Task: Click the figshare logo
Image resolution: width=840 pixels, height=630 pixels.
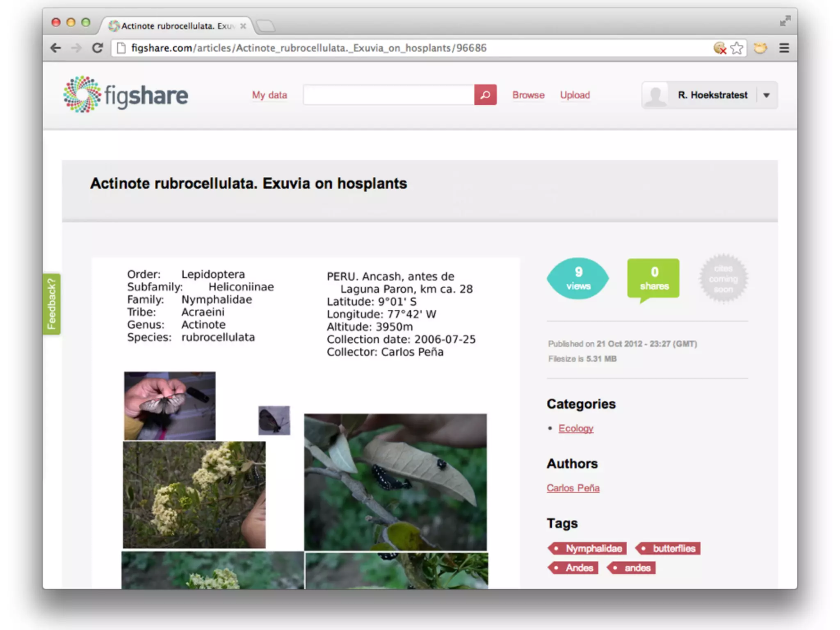Action: click(126, 95)
